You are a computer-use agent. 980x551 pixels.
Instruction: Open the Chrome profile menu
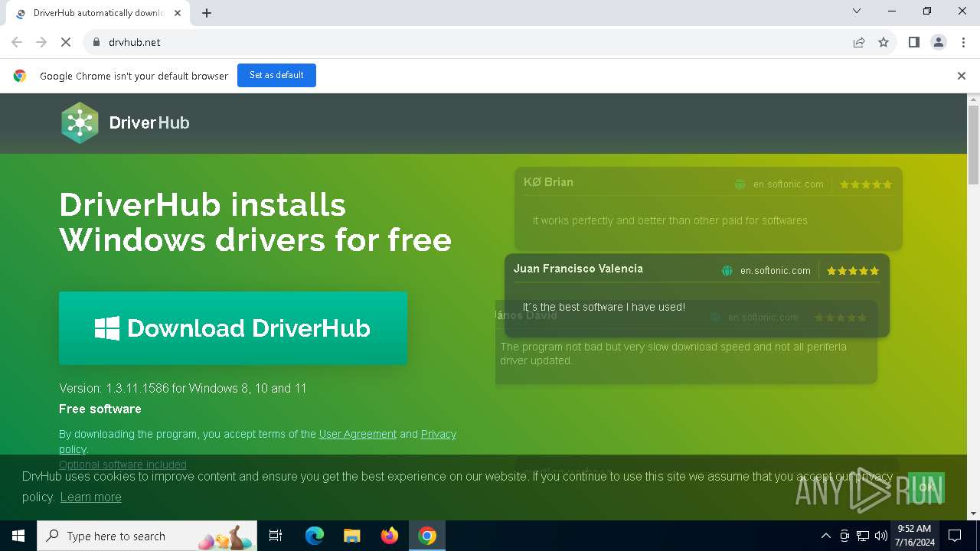[x=939, y=42]
